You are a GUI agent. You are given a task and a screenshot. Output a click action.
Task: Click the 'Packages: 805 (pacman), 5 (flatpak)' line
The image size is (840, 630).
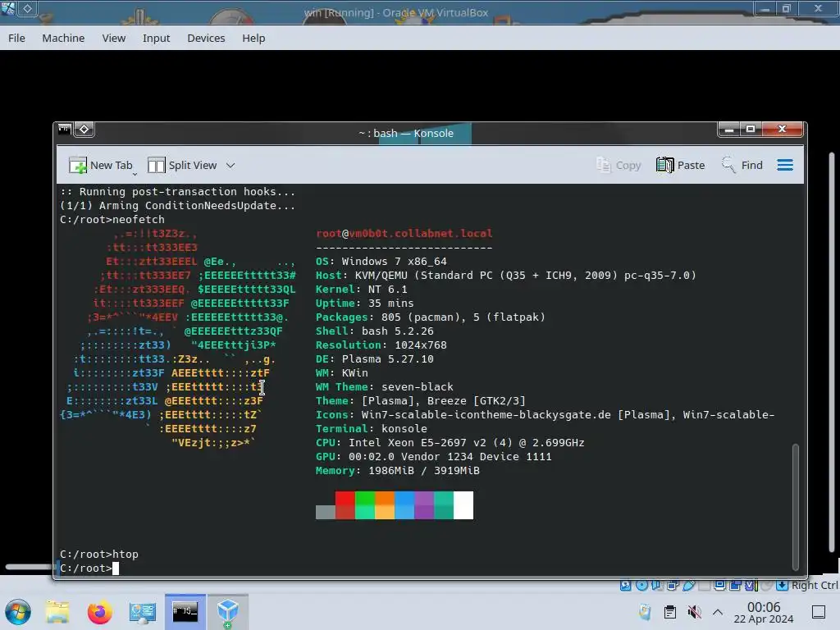[x=430, y=317]
